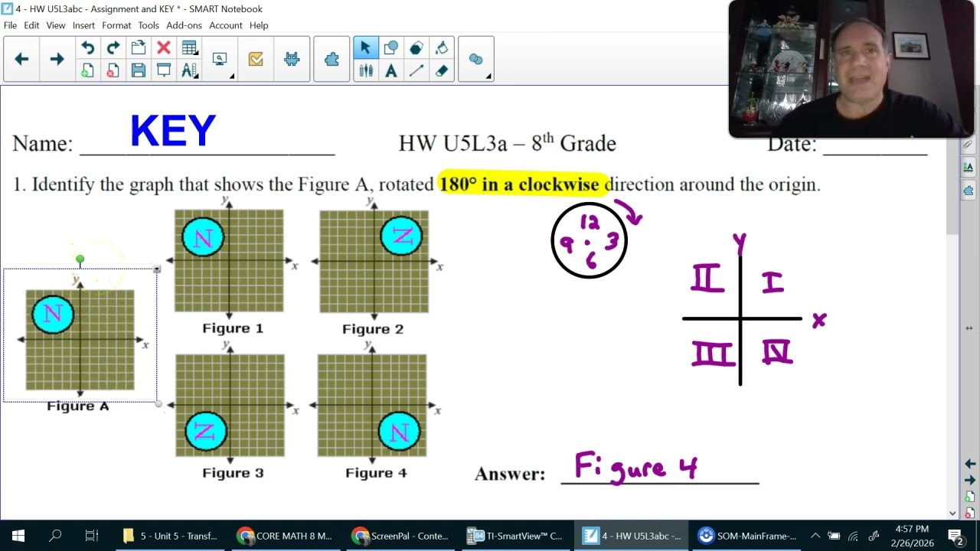This screenshot has height=551, width=980.
Task: Select the Pens tool
Action: pos(365,70)
